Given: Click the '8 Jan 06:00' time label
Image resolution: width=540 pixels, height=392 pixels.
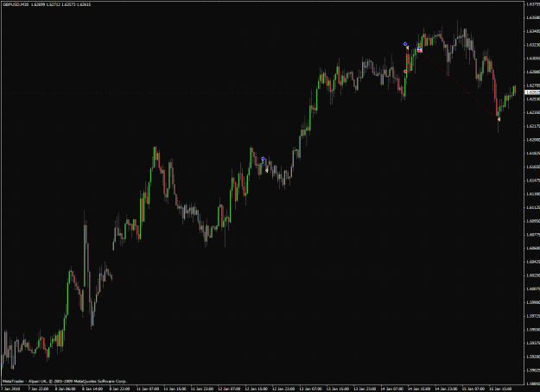Looking at the screenshot, I should click(66, 389).
